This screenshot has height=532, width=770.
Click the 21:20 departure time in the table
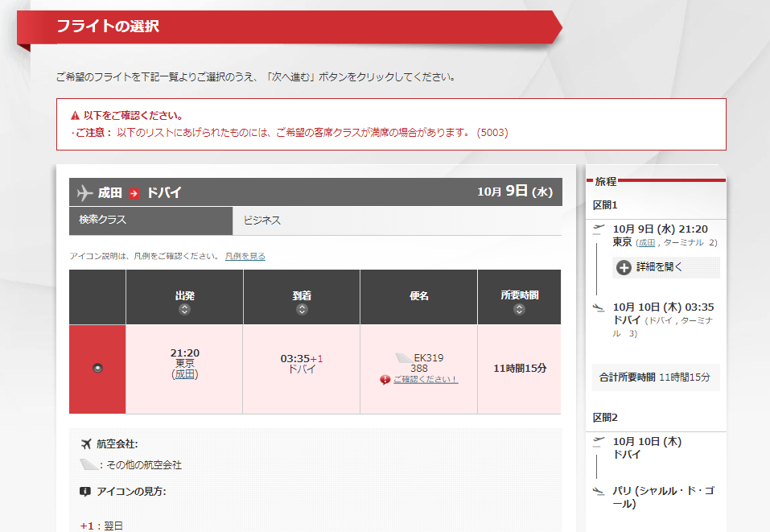(184, 353)
